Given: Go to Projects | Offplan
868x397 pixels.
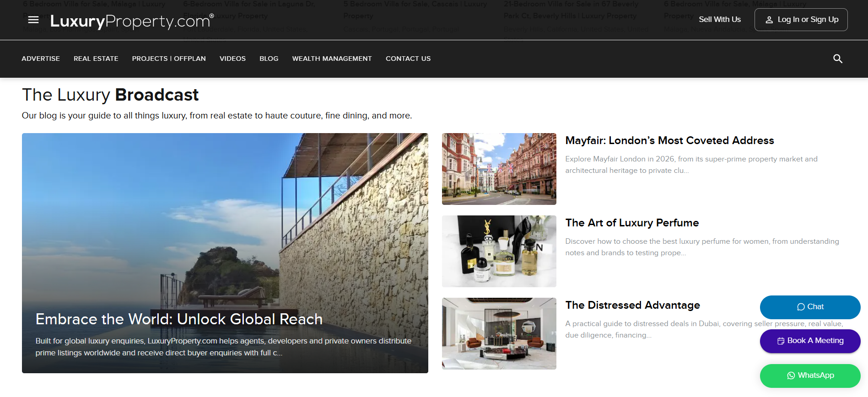Looking at the screenshot, I should (169, 59).
